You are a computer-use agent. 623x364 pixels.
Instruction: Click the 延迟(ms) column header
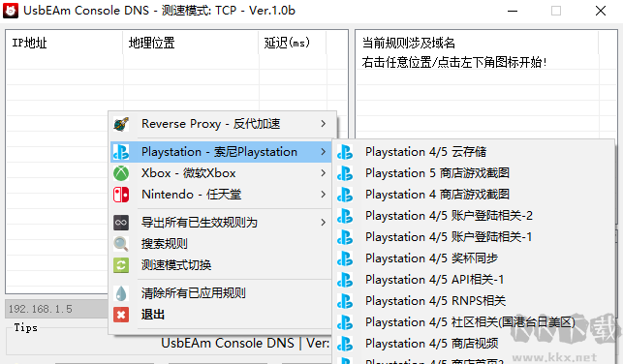point(293,43)
